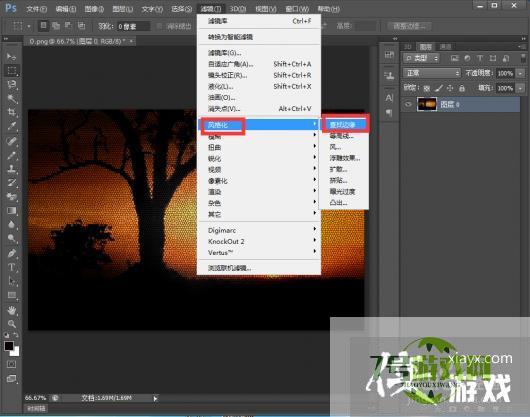Toggle filter for pixel layers
530x417 pixels.
point(455,58)
